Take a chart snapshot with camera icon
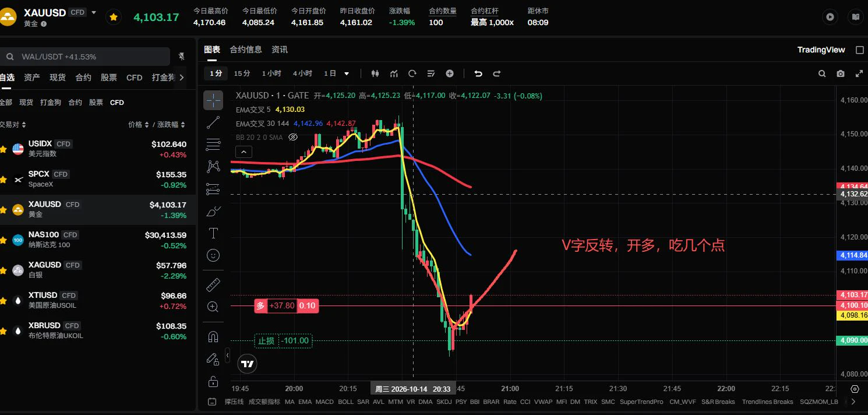This screenshot has height=415, width=868. tap(841, 73)
